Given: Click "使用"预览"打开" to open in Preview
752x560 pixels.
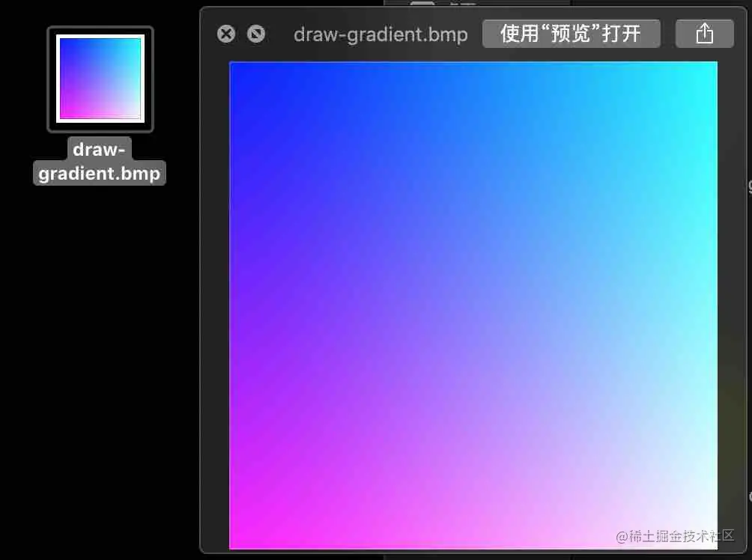Looking at the screenshot, I should [x=571, y=33].
